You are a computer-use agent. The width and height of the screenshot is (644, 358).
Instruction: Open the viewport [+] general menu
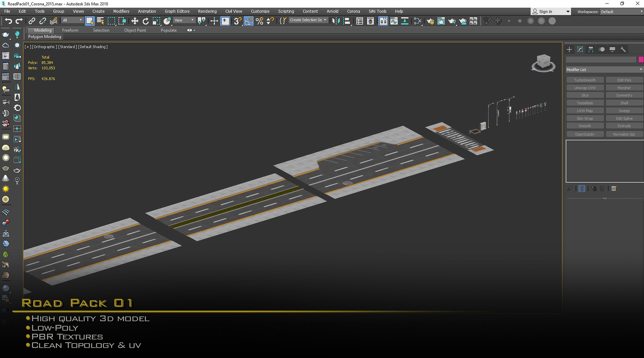(x=28, y=47)
